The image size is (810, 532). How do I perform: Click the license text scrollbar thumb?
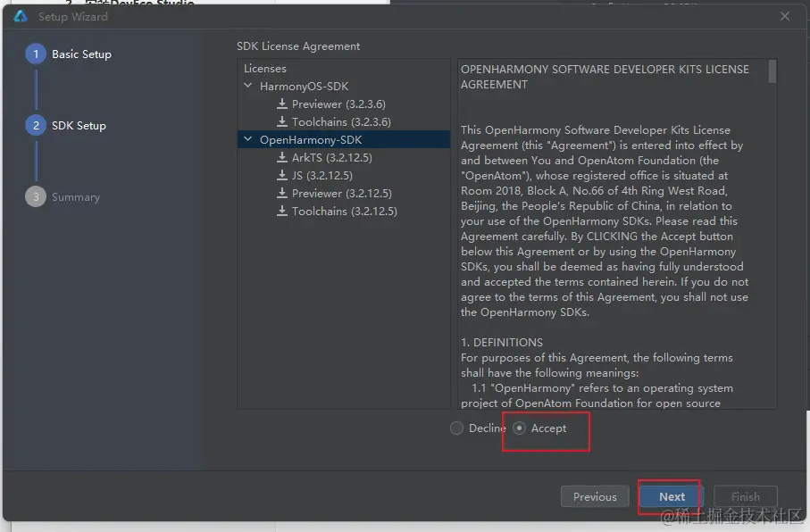(772, 71)
